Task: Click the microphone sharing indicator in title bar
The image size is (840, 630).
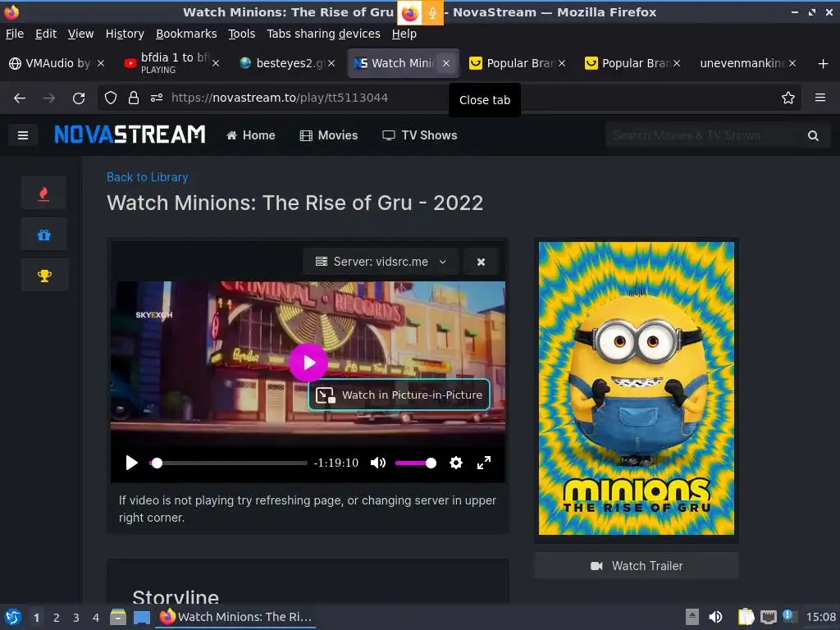Action: click(x=431, y=13)
